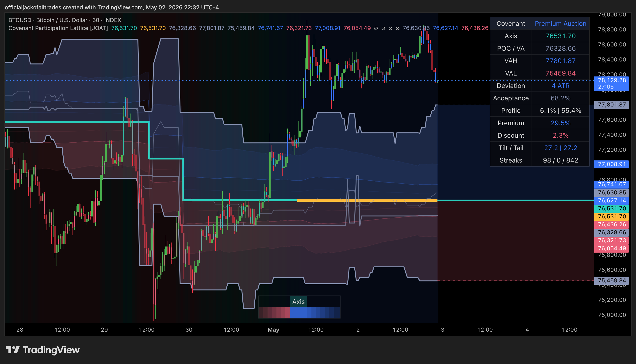636x364 pixels.
Task: Click the POC / VA value 76328.66
Action: click(x=560, y=49)
